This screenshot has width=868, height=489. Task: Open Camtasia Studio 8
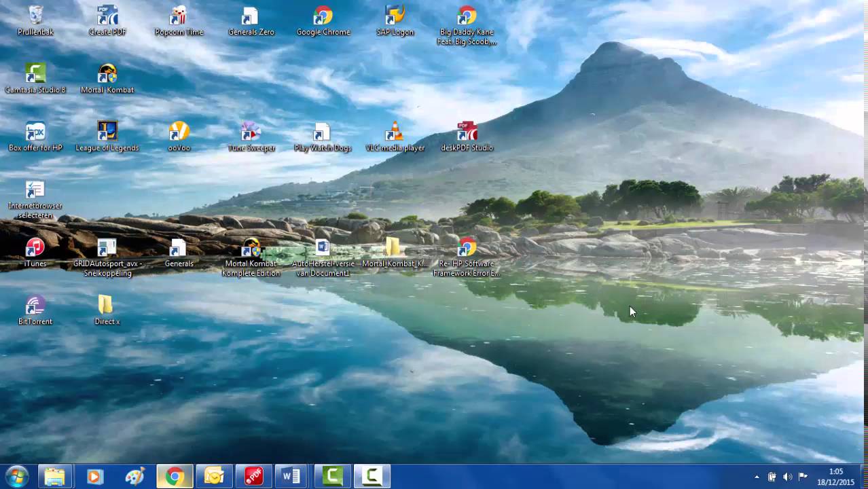35,73
